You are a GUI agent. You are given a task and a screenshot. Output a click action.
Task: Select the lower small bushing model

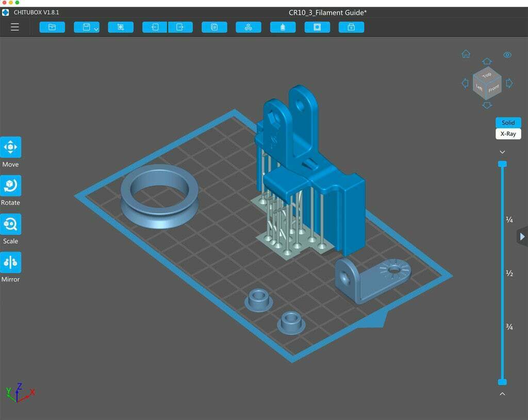[291, 323]
